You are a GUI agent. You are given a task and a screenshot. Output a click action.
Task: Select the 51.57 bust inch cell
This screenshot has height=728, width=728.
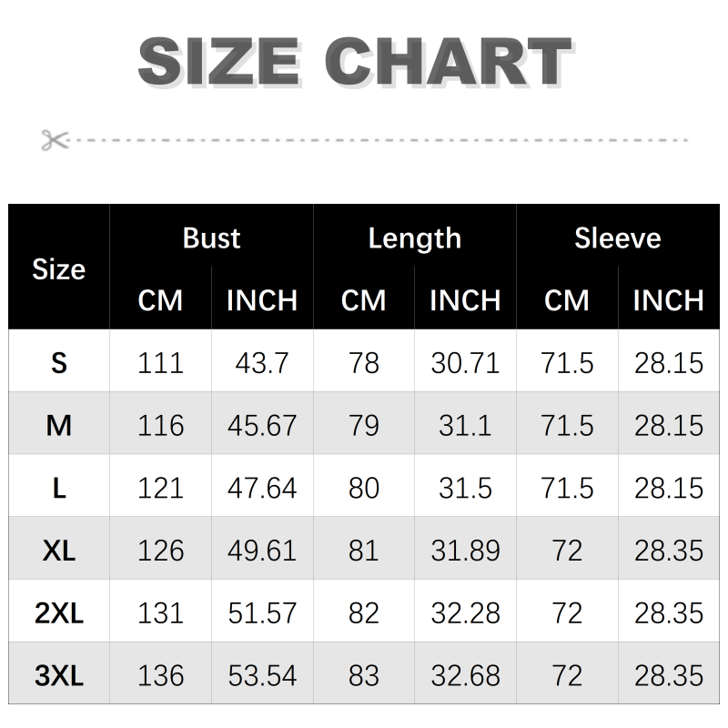point(262,613)
